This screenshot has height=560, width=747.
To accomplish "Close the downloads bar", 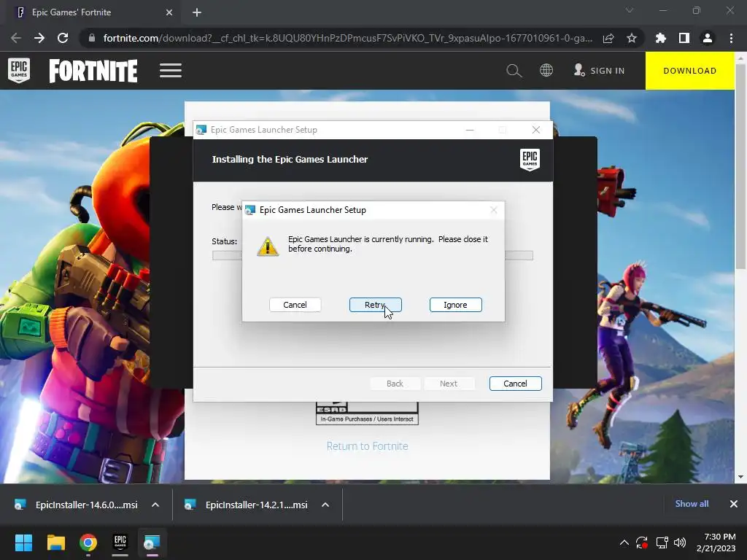I will pyautogui.click(x=734, y=504).
